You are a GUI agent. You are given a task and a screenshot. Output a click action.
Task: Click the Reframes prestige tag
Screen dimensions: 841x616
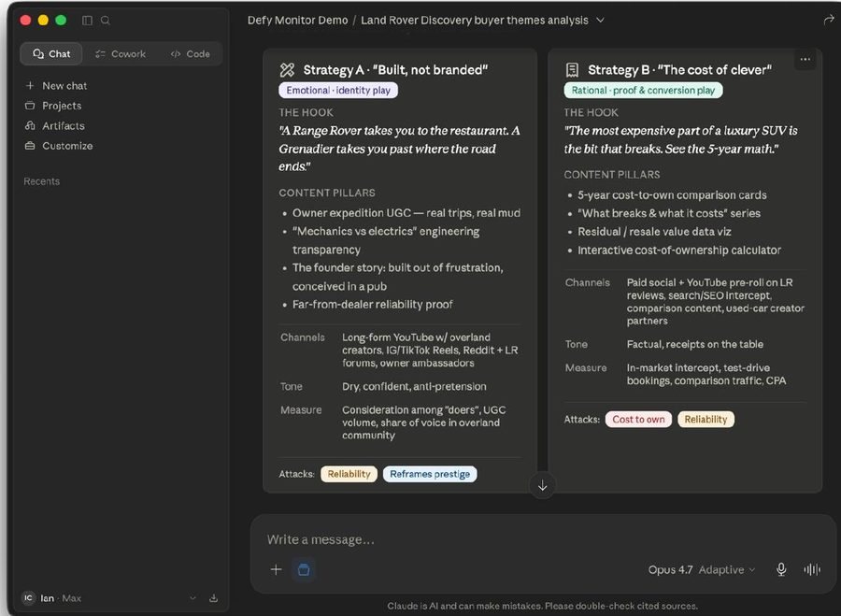coord(430,474)
